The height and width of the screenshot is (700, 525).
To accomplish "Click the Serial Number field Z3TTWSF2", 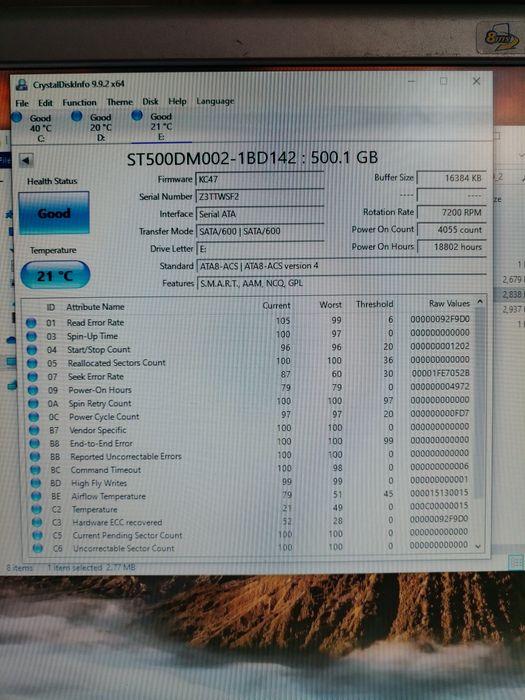I will click(259, 197).
